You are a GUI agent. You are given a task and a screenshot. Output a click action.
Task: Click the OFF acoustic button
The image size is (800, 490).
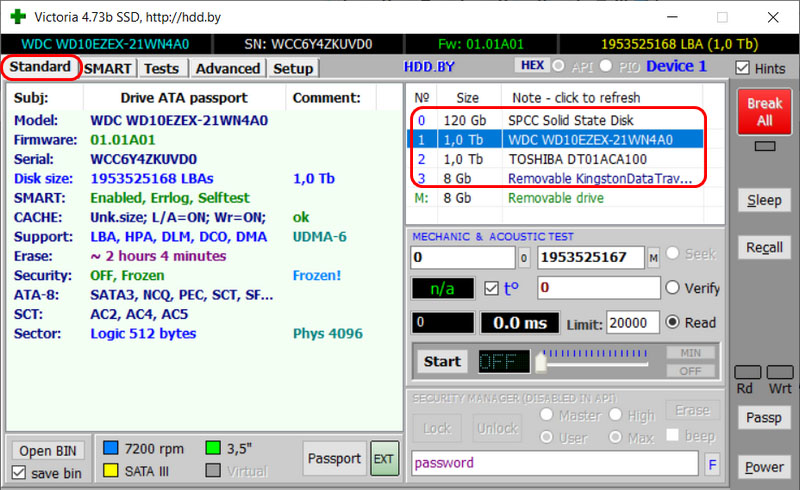tap(690, 371)
